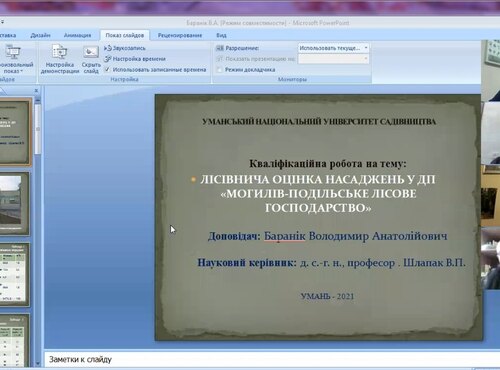Click the Мониторы group label
The width and height of the screenshot is (500, 370).
point(292,79)
